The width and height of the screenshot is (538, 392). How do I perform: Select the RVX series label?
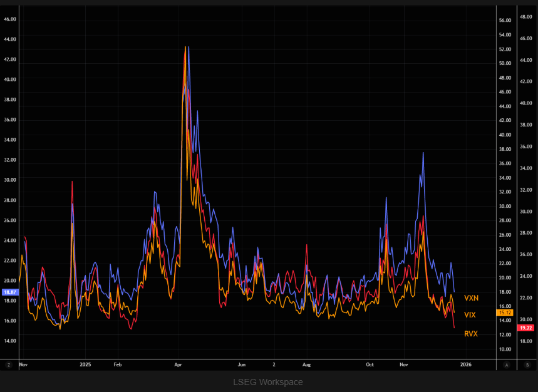tap(471, 334)
